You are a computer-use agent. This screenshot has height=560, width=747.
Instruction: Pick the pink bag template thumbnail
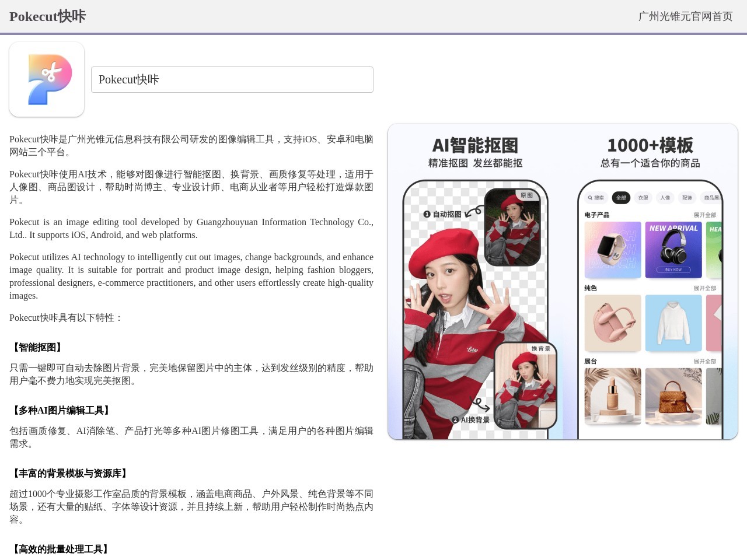click(613, 323)
